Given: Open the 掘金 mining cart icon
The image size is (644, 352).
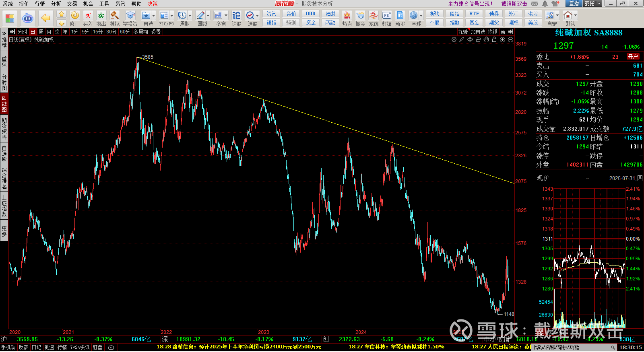Looking at the screenshot, I should tap(360, 19).
